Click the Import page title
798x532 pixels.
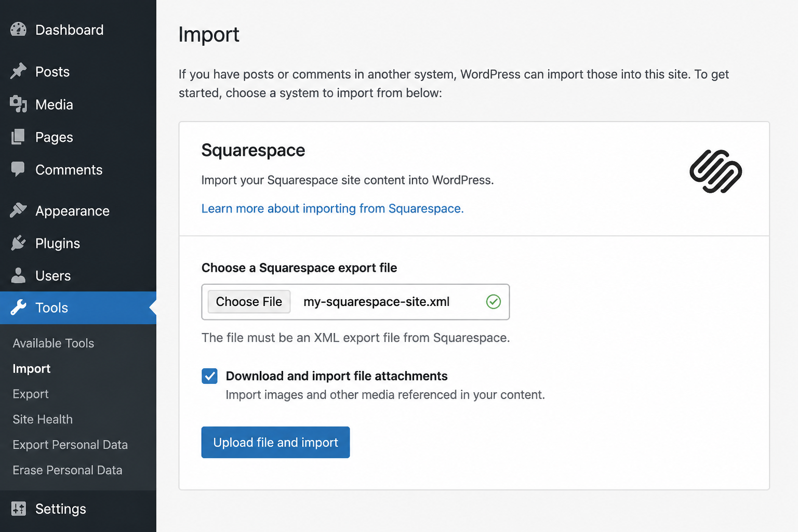click(209, 35)
